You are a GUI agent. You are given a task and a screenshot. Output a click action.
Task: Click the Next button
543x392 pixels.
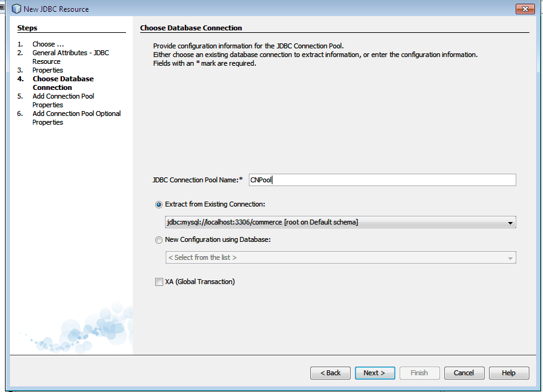pyautogui.click(x=375, y=373)
